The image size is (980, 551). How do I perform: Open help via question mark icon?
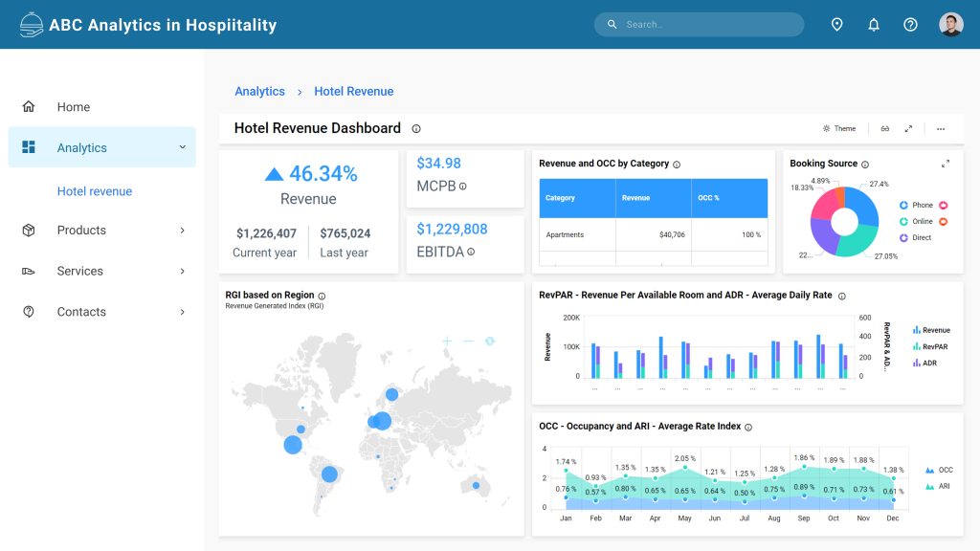pyautogui.click(x=910, y=24)
